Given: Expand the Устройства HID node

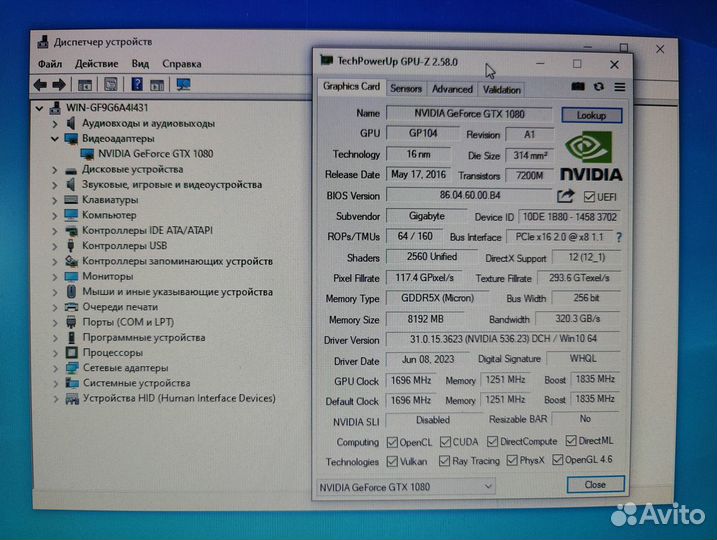Looking at the screenshot, I should pos(56,399).
